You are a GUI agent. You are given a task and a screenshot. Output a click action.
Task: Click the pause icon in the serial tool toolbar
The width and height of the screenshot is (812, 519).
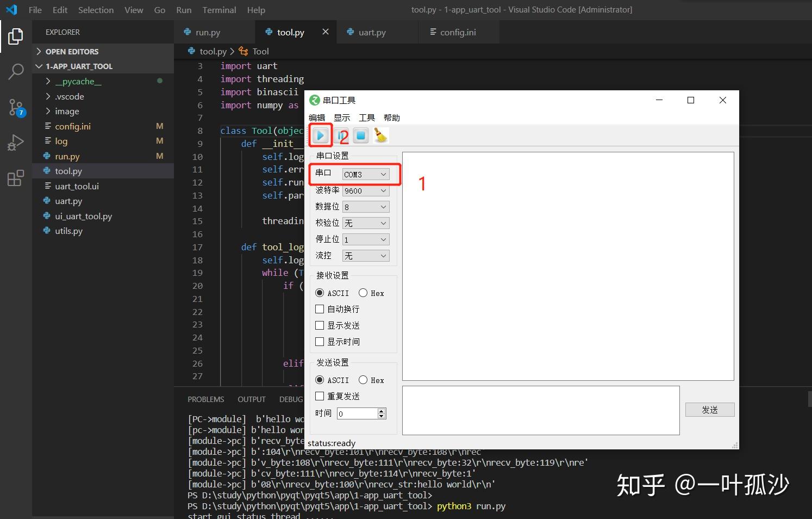coord(341,135)
